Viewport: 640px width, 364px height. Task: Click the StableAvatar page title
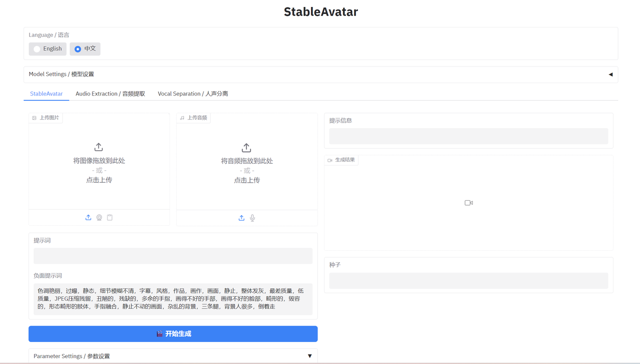tap(320, 12)
